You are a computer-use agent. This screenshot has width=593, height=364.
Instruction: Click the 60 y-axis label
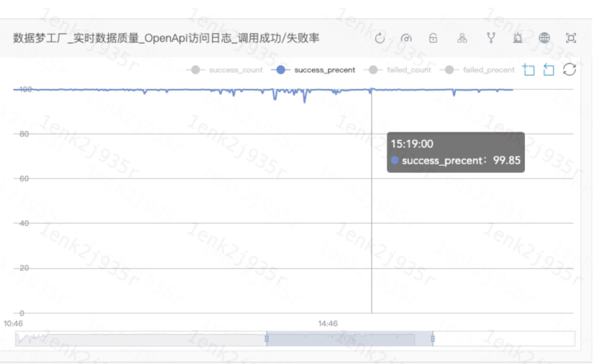(24, 178)
